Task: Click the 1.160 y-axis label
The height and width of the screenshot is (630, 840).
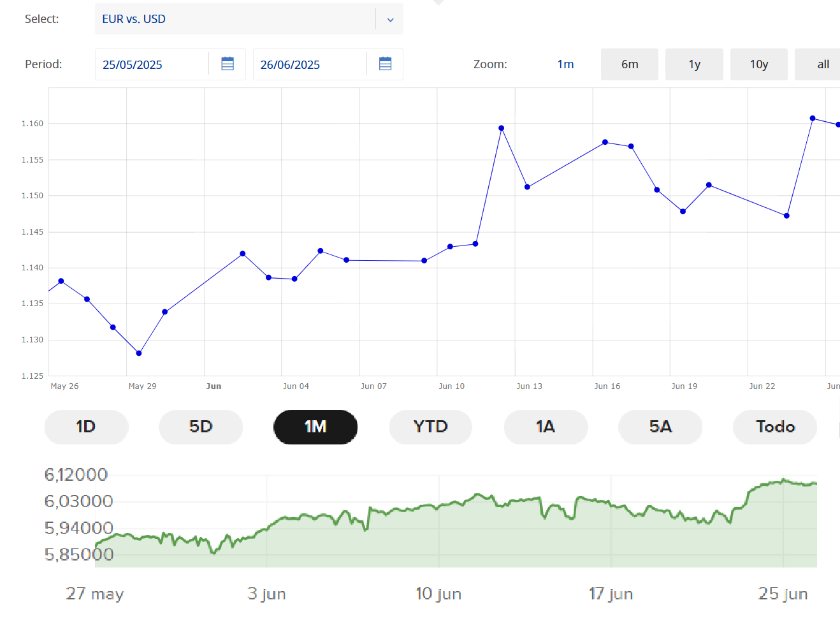Action: coord(33,124)
